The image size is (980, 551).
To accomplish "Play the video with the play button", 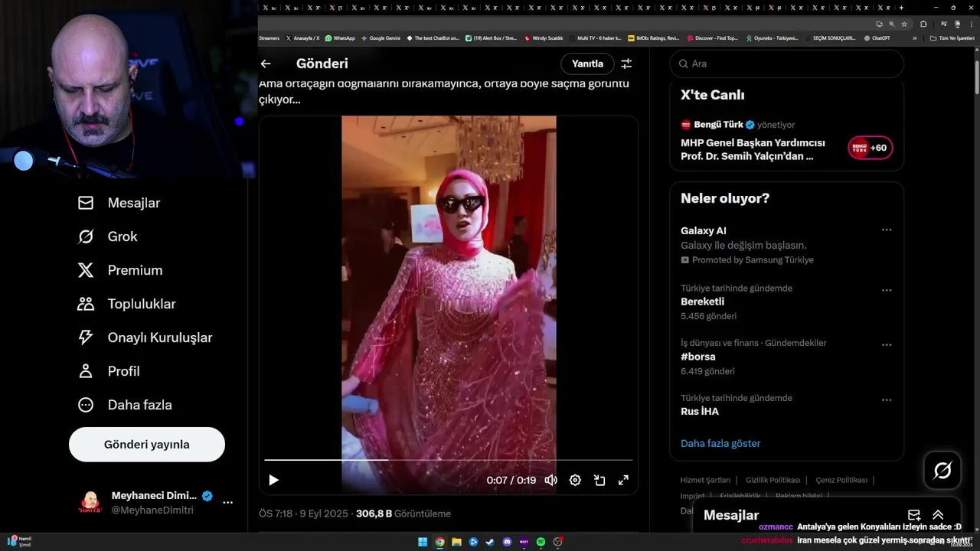I will (x=273, y=480).
